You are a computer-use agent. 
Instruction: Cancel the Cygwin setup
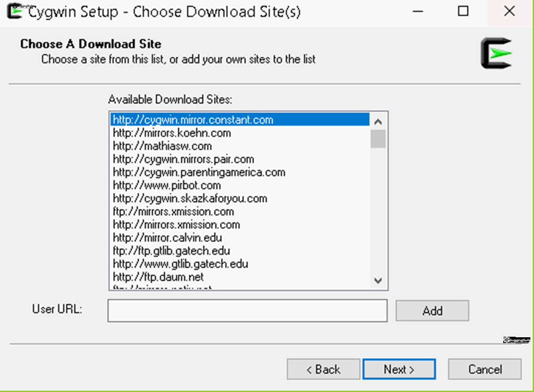pyautogui.click(x=484, y=369)
